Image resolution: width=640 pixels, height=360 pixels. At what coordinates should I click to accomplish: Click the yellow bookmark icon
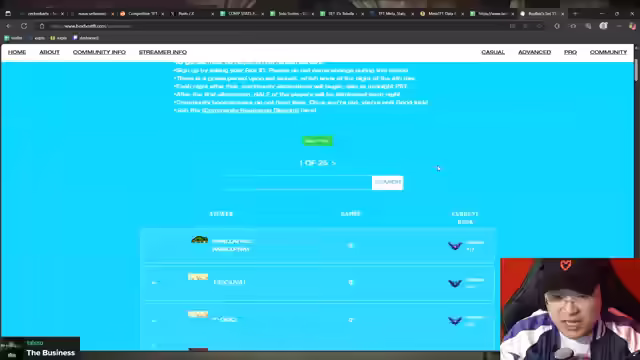[53, 38]
